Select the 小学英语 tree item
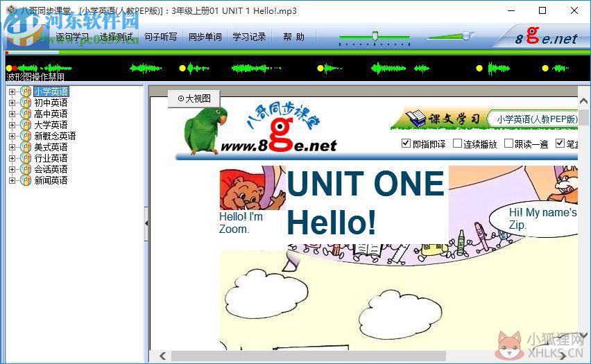Screen dimensions: 591x364 51,92
